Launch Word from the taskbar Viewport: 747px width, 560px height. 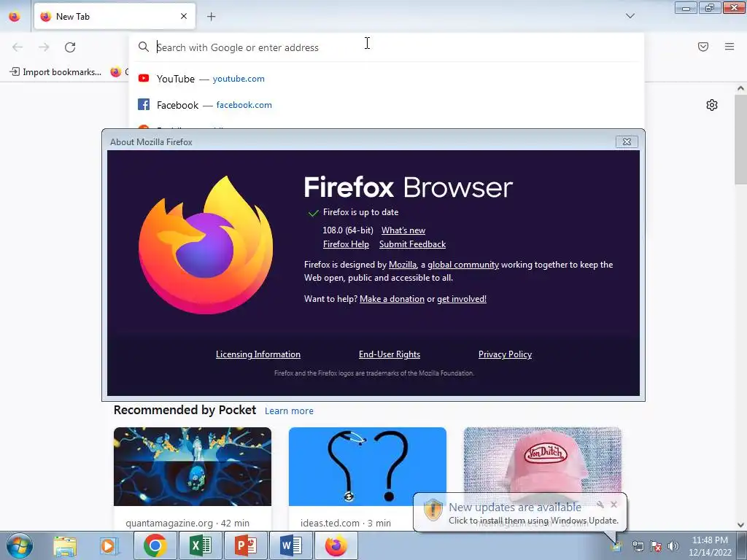pyautogui.click(x=290, y=545)
